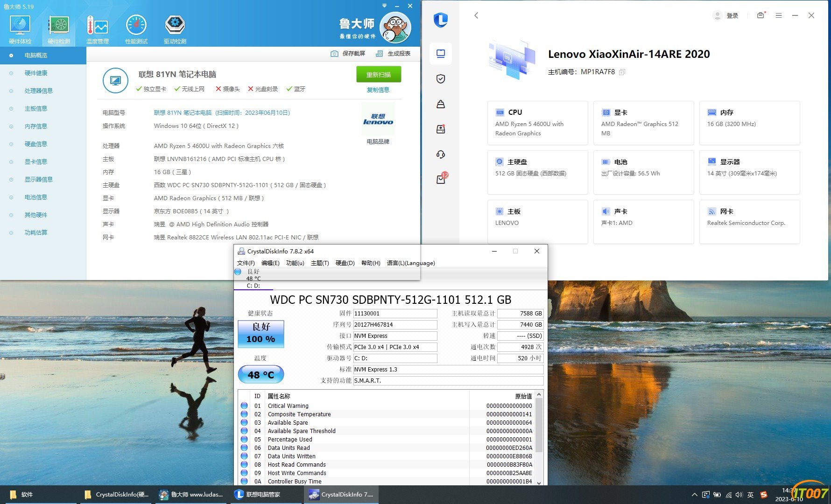Click the monitor icon beside 联想 81YN
This screenshot has width=831, height=504.
click(115, 80)
